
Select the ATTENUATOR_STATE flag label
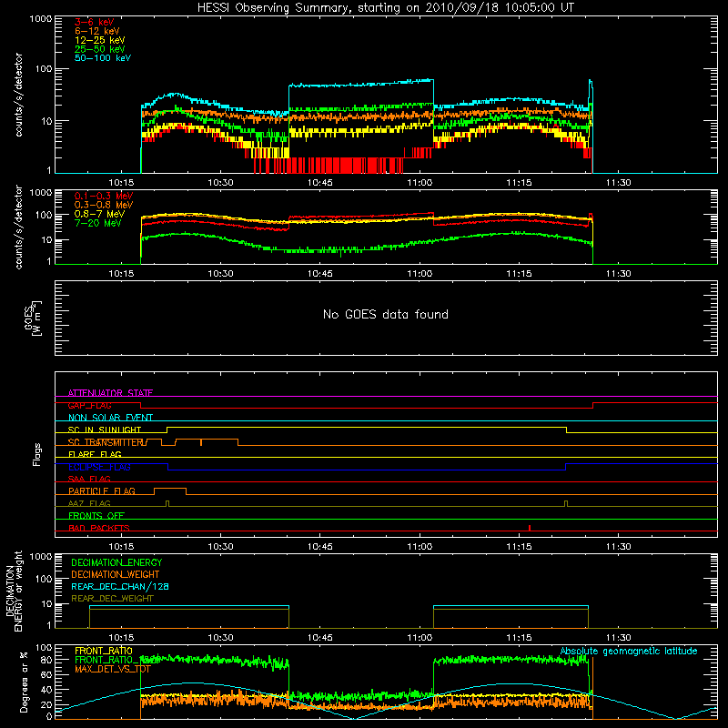110,393
